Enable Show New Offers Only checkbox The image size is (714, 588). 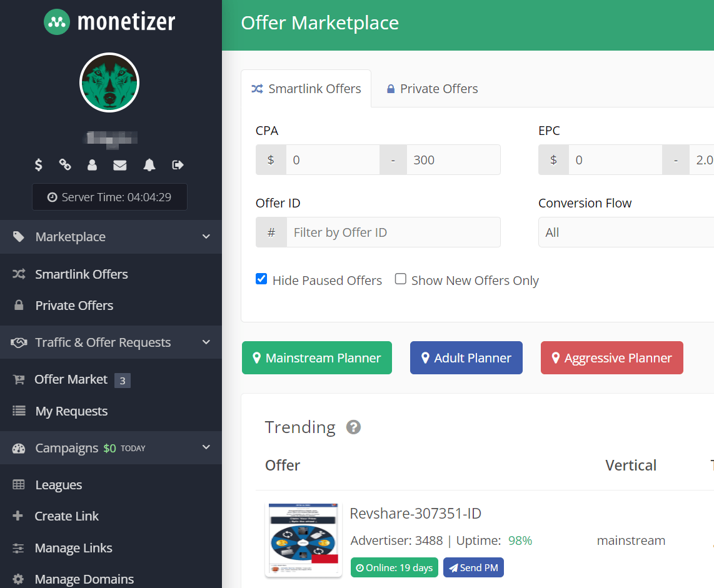[x=401, y=279]
